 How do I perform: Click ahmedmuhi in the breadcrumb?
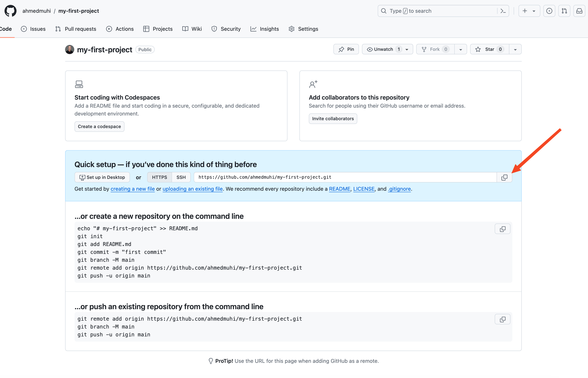[37, 11]
